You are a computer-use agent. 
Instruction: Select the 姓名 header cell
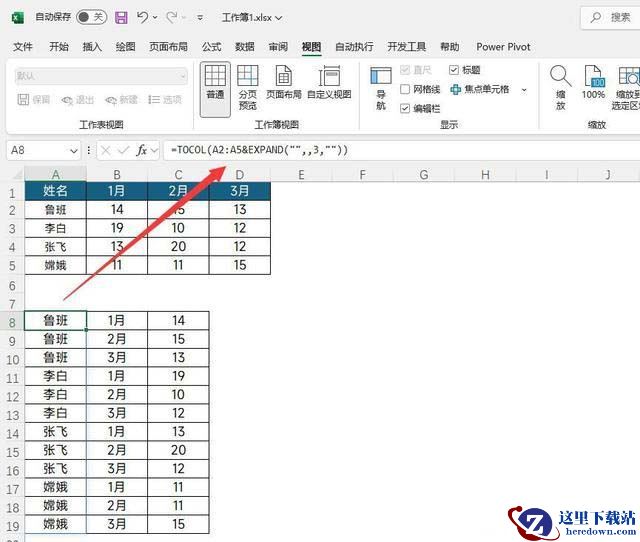(56, 191)
